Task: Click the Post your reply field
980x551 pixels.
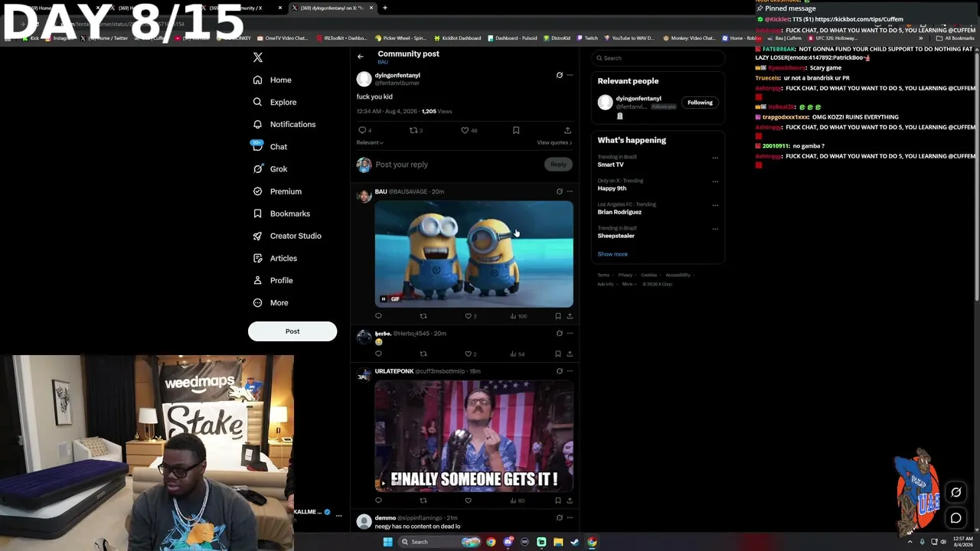Action: click(x=458, y=165)
